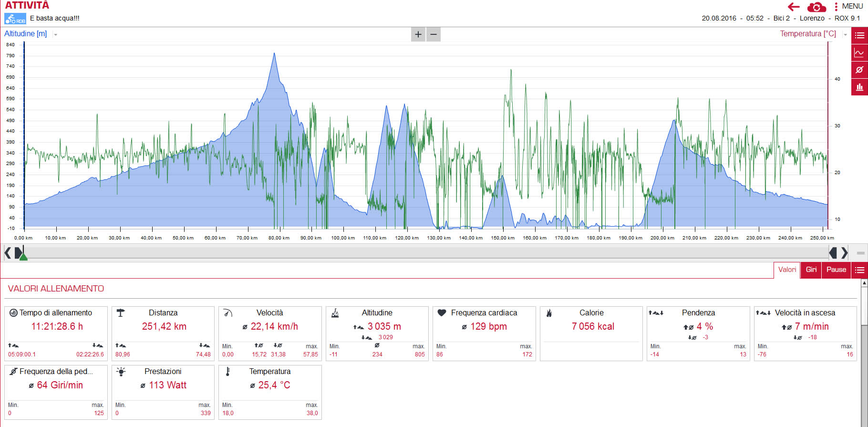868x427 pixels.
Task: Zoom in with the plus button
Action: click(x=418, y=34)
